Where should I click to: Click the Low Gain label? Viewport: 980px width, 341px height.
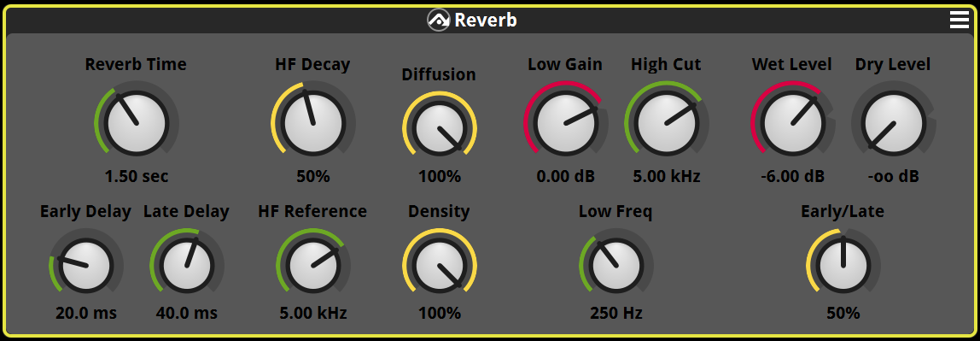pyautogui.click(x=565, y=64)
